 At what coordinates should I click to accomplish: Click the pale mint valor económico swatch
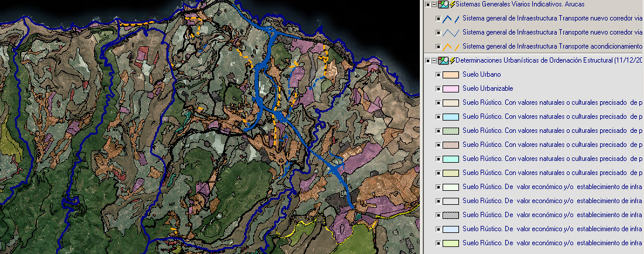tap(451, 187)
